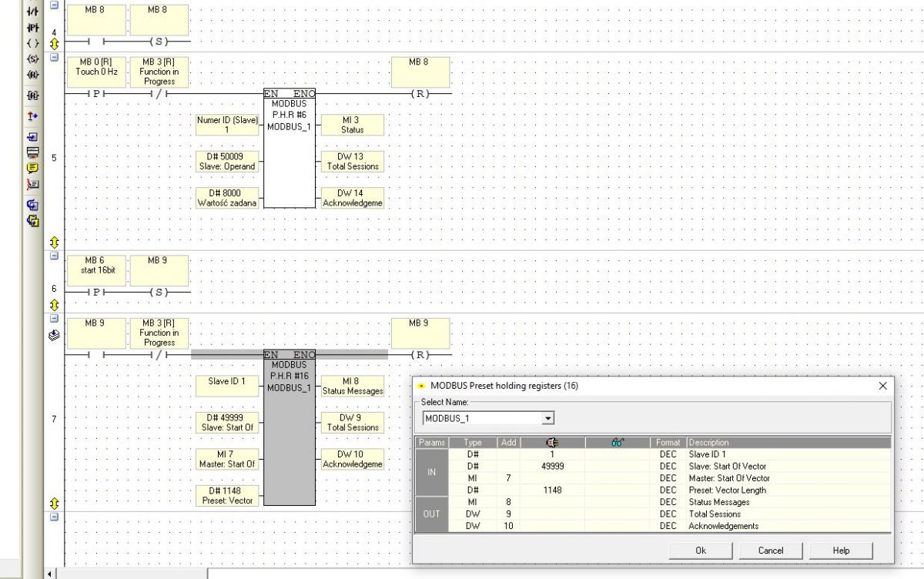Select the Preset: Vector Length description
Image resolution: width=924 pixels, height=579 pixels.
(x=788, y=490)
